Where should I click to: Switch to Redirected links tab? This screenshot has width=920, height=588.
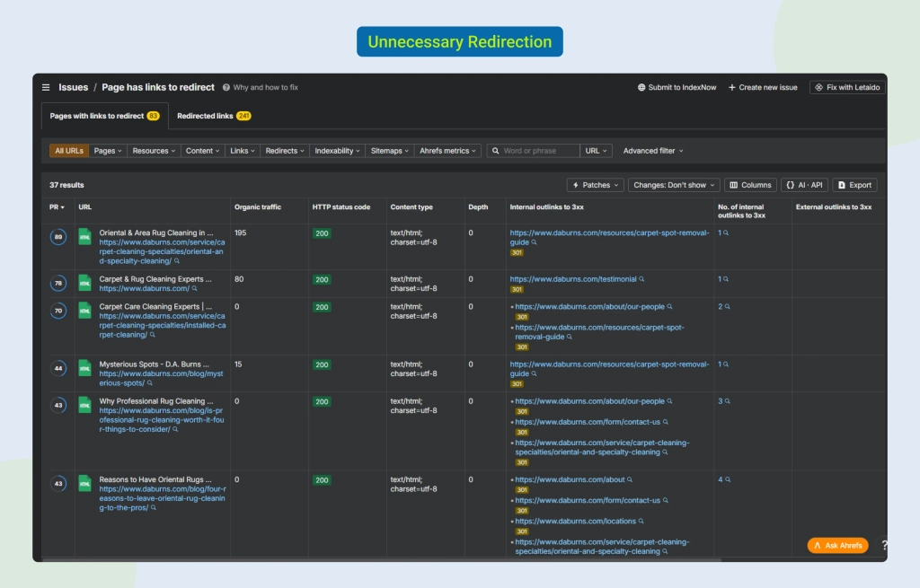(214, 116)
